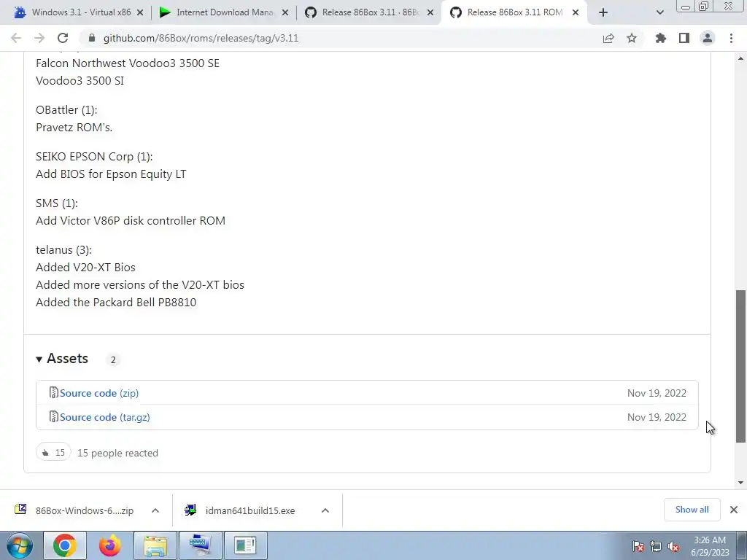
Task: Close the Windows 3.1 - Virtual x86 tab
Action: pyautogui.click(x=140, y=12)
